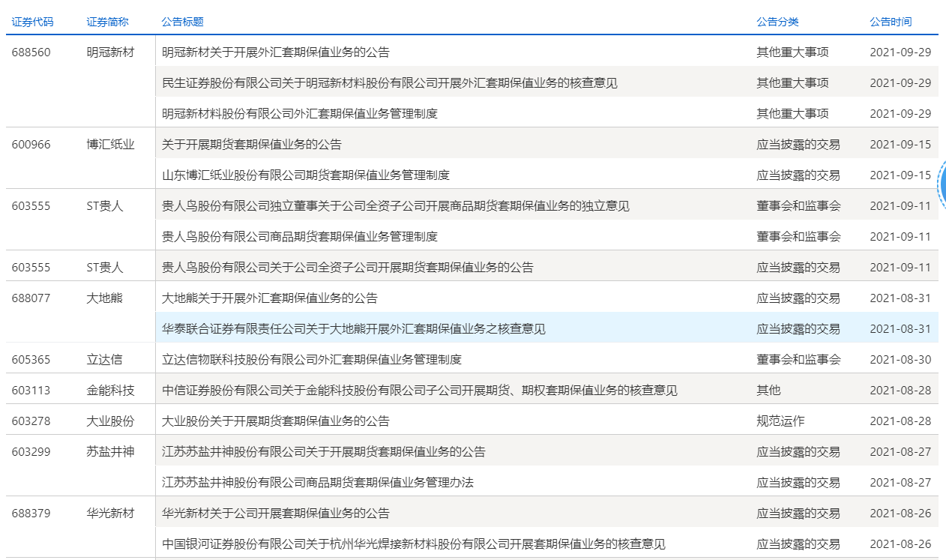Click stock name 大地熊
The height and width of the screenshot is (560, 946).
tap(105, 298)
